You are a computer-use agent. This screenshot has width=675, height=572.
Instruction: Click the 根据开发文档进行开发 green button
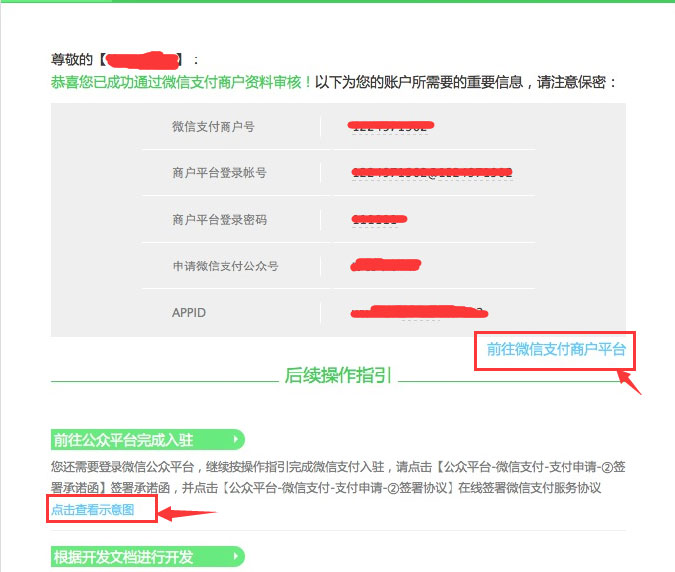point(148,557)
